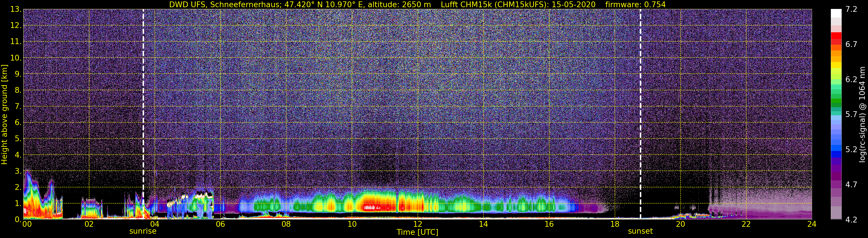This screenshot has width=868, height=238.
Task: Click the colorbar tick value 7.2
Action: (851, 9)
